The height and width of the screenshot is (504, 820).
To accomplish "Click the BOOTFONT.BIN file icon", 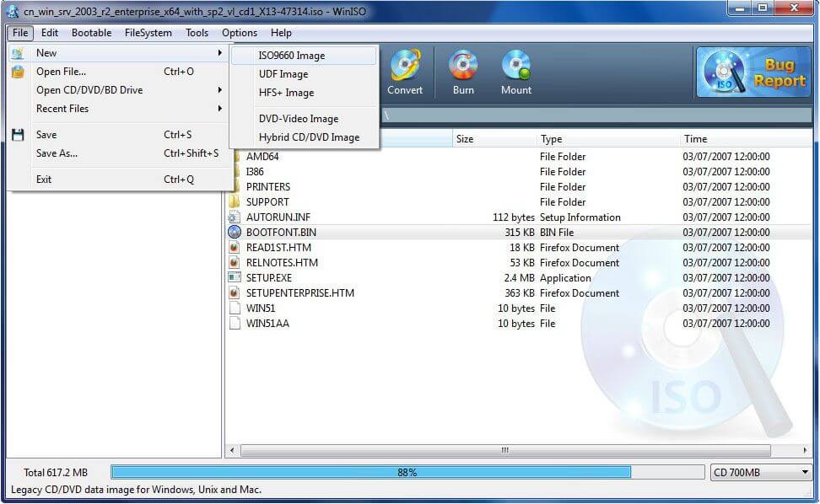I will click(x=234, y=232).
